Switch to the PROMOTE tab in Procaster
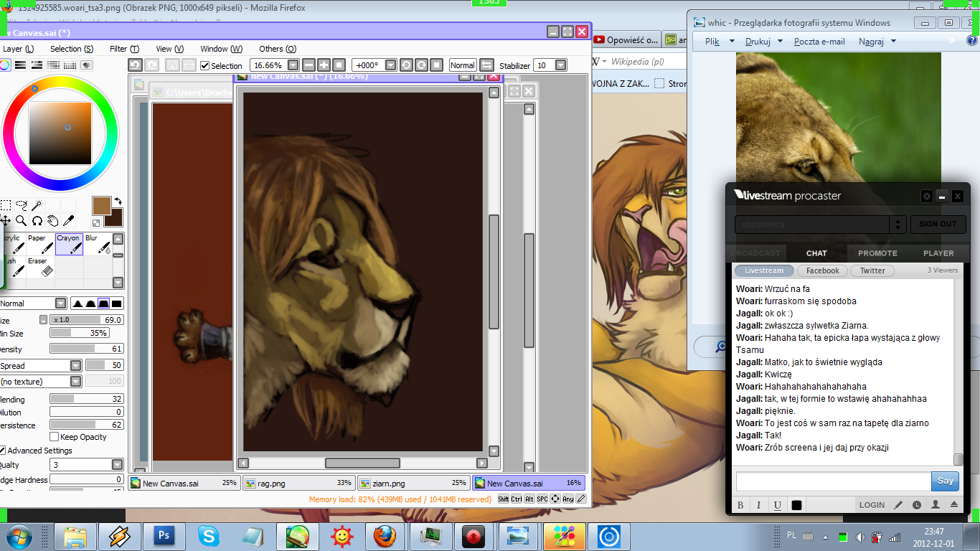 pyautogui.click(x=877, y=253)
